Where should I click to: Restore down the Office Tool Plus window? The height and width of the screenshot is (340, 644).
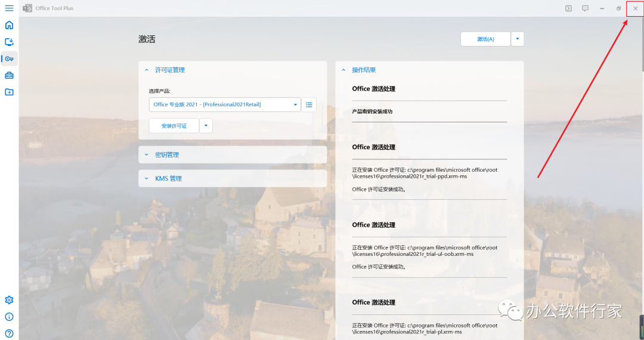pos(618,8)
